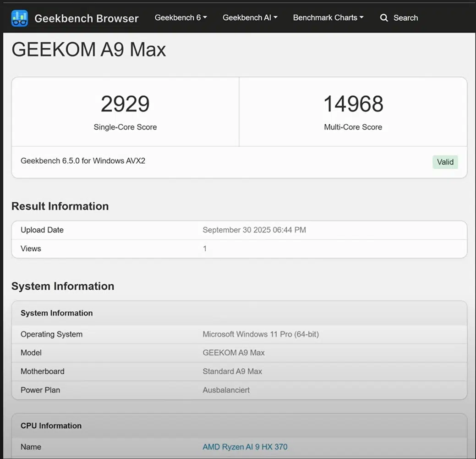The height and width of the screenshot is (459, 476).
Task: Click the 14968 multi-core score
Action: [x=353, y=104]
